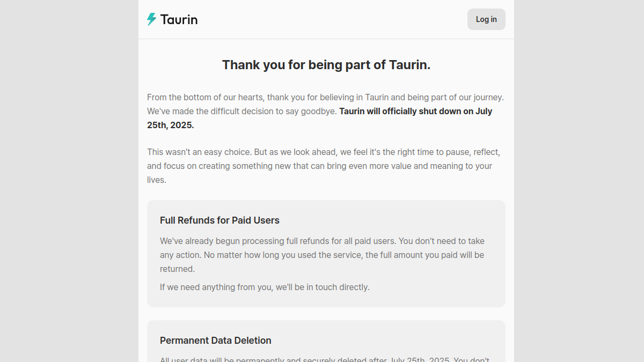Click "any action. No matter how long" line

322,255
